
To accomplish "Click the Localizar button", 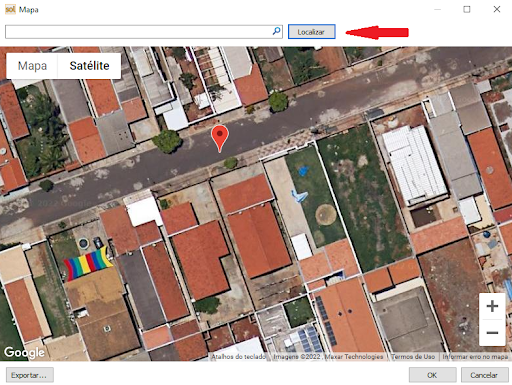I will click(311, 32).
